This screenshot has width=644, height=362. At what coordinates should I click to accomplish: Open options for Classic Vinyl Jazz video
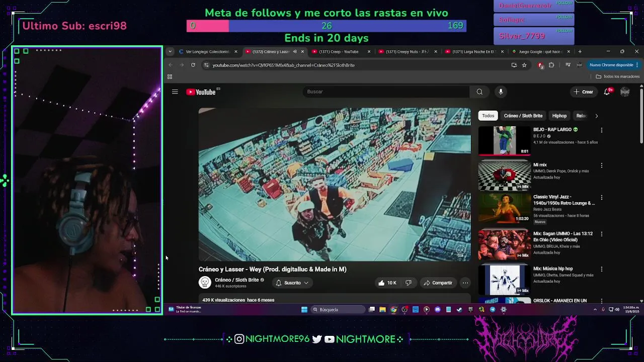click(x=601, y=198)
